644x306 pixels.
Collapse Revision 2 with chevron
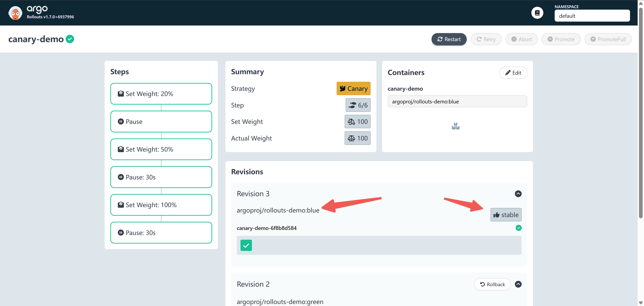click(518, 284)
